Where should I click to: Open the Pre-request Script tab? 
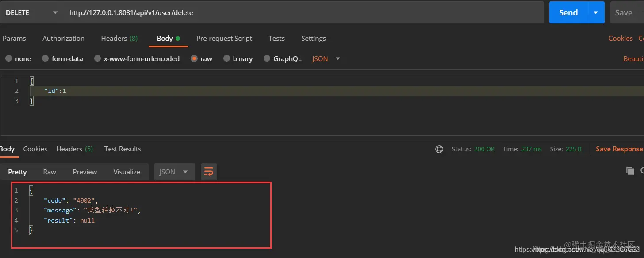[224, 39]
